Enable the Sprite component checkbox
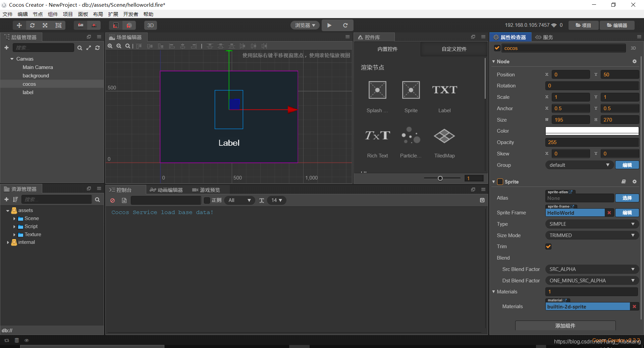644x348 pixels. coord(500,182)
